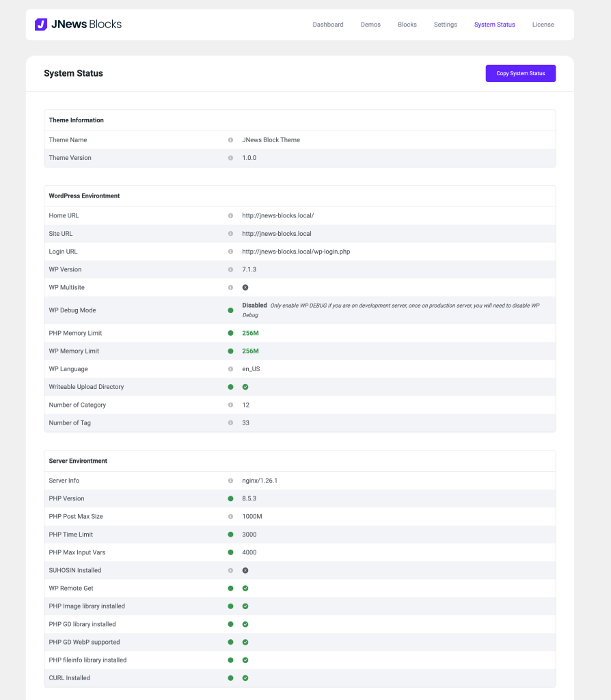611x700 pixels.
Task: Click green status dot for PHP Version
Action: click(x=230, y=498)
